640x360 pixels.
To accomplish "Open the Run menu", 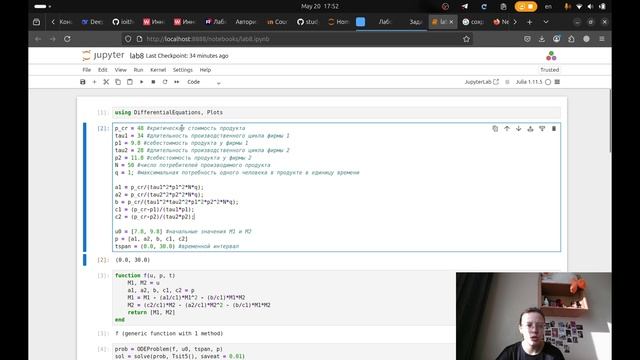I will [138, 70].
